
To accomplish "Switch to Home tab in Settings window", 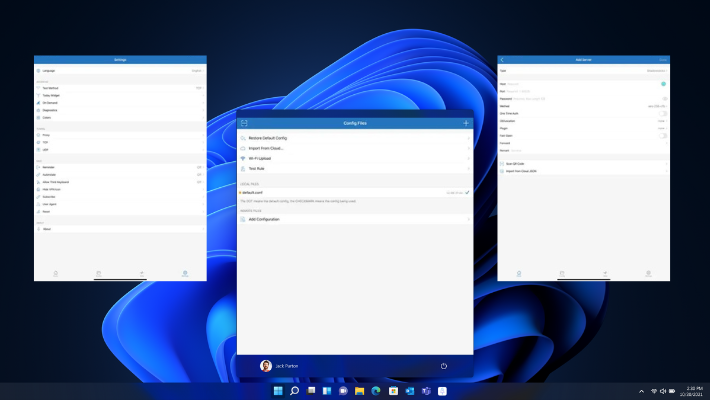I will click(x=56, y=274).
